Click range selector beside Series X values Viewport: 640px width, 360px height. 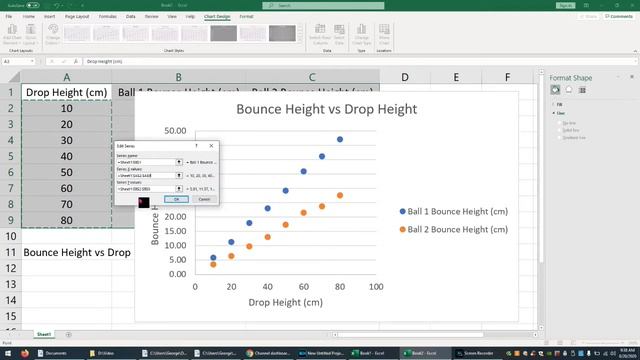179,176
